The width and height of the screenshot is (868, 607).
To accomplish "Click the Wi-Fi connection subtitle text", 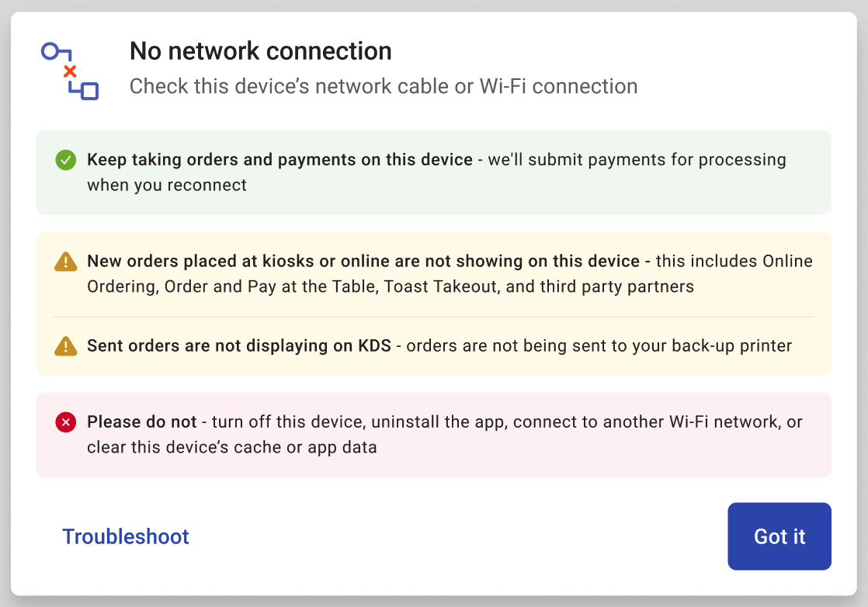I will [383, 86].
